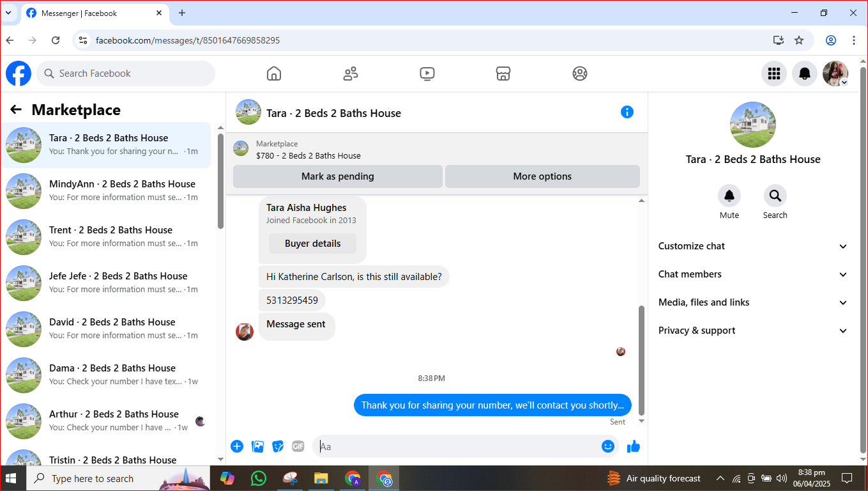Open Windows notification center icon

pos(847,478)
